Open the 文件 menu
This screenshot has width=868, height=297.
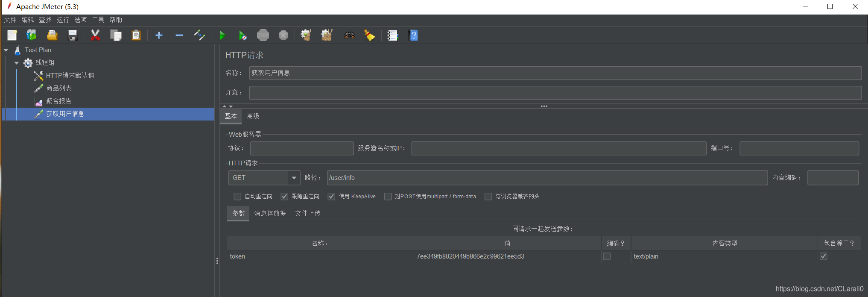[10, 20]
